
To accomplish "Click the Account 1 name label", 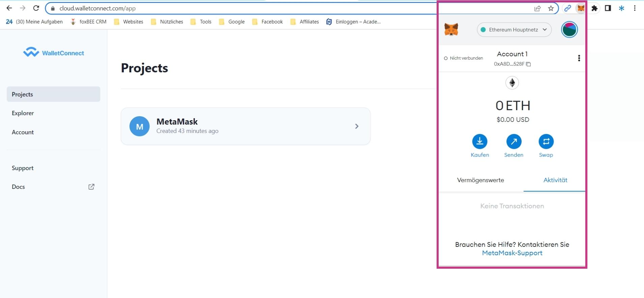I will coord(512,54).
